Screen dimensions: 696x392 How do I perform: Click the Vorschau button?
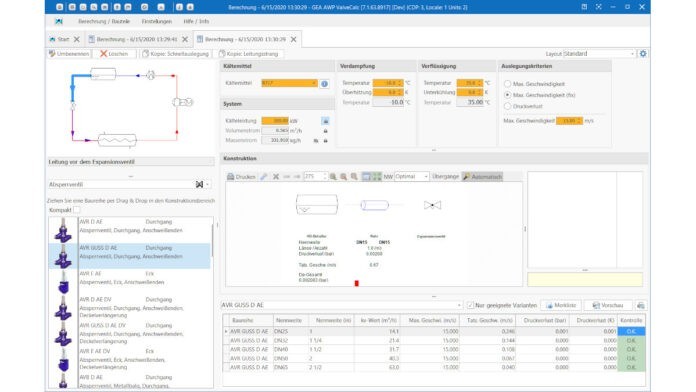coord(608,305)
